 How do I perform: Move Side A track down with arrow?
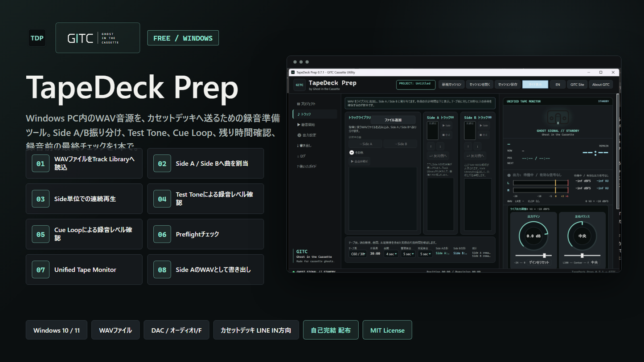point(440,146)
